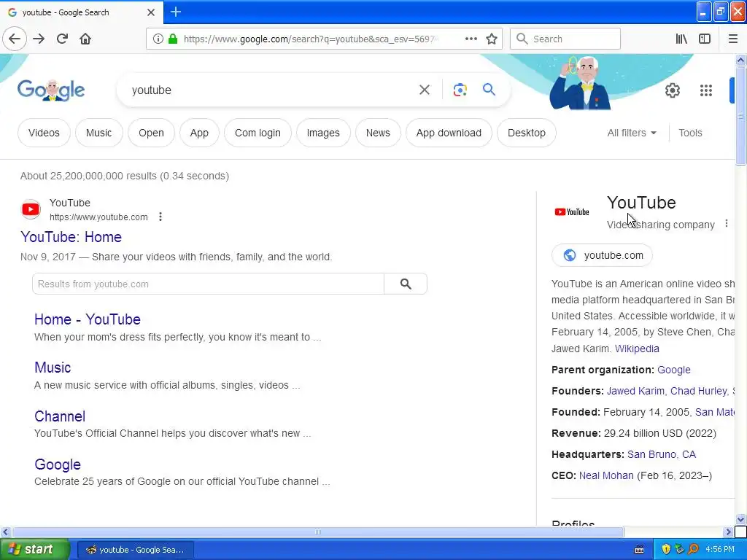Clear the Google search box text
747x560 pixels.
tap(425, 90)
